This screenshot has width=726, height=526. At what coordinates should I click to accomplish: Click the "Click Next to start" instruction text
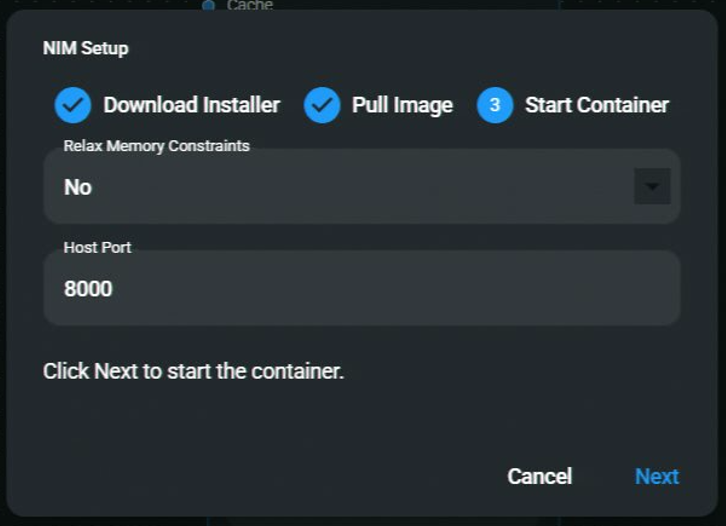[x=193, y=371]
